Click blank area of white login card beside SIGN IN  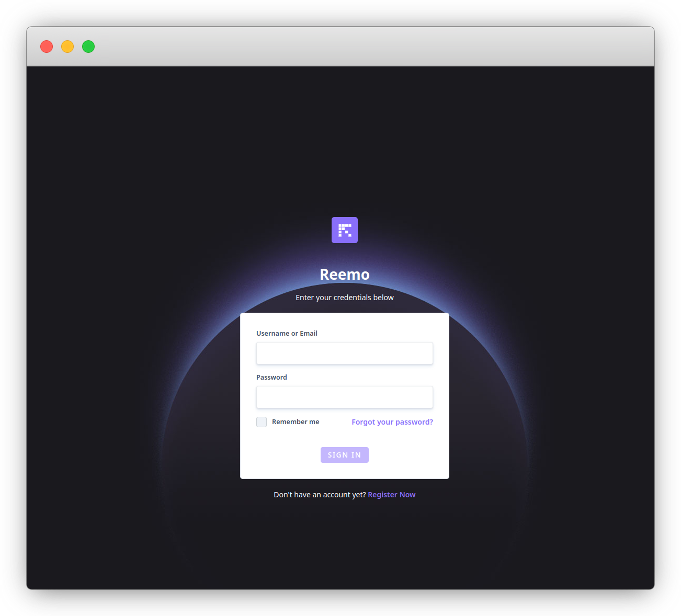click(408, 455)
